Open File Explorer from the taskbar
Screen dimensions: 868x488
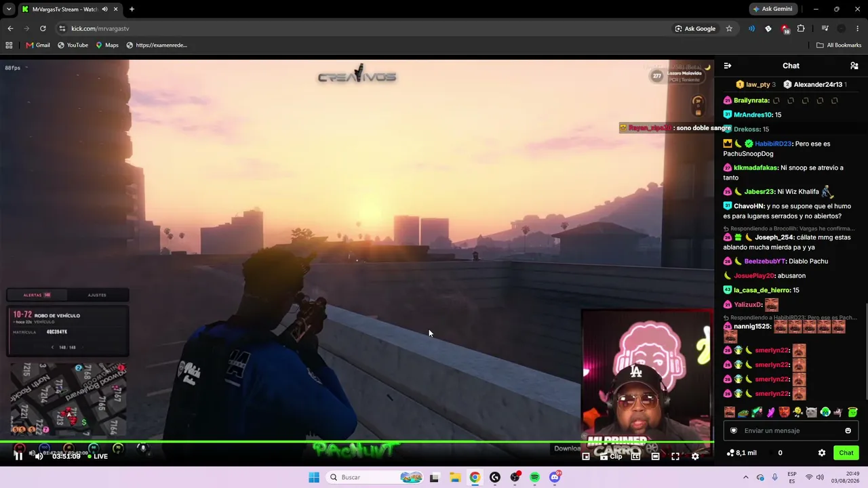pos(454,477)
